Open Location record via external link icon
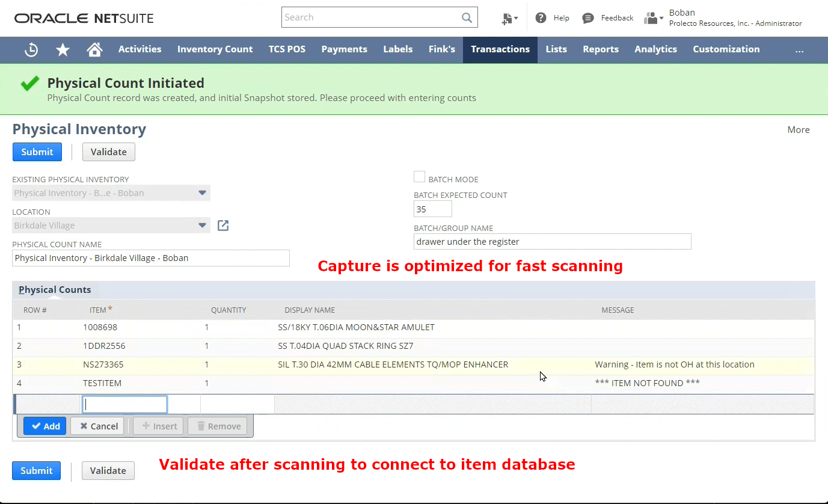 coord(222,225)
